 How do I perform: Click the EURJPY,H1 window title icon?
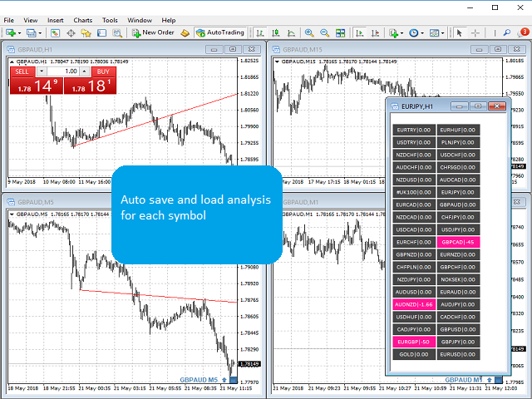point(395,106)
